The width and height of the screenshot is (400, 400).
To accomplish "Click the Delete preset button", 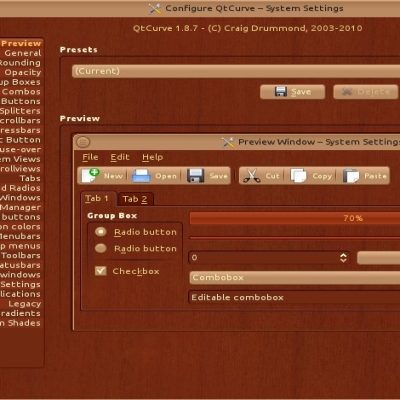I will [x=366, y=92].
